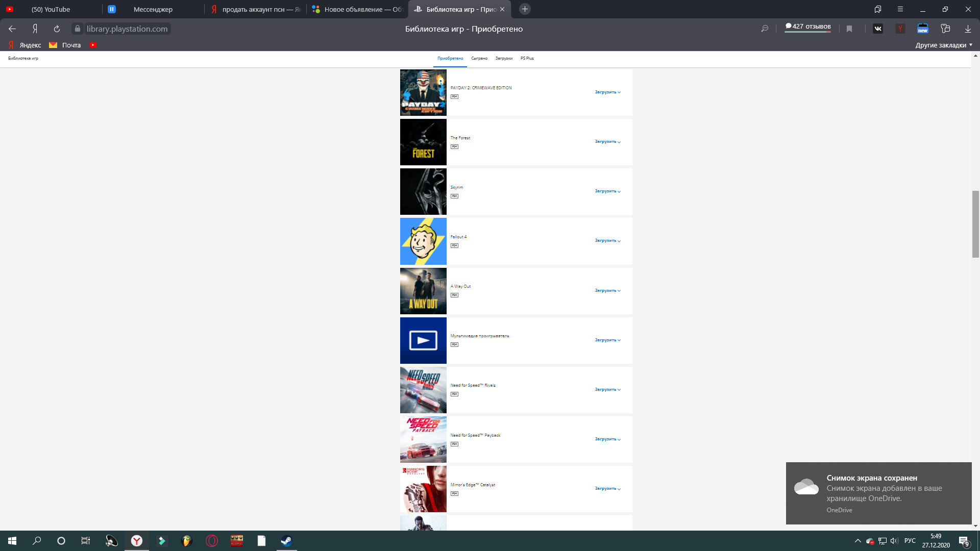Open A Way Out cover thumbnail
The width and height of the screenshot is (980, 551).
point(423,291)
